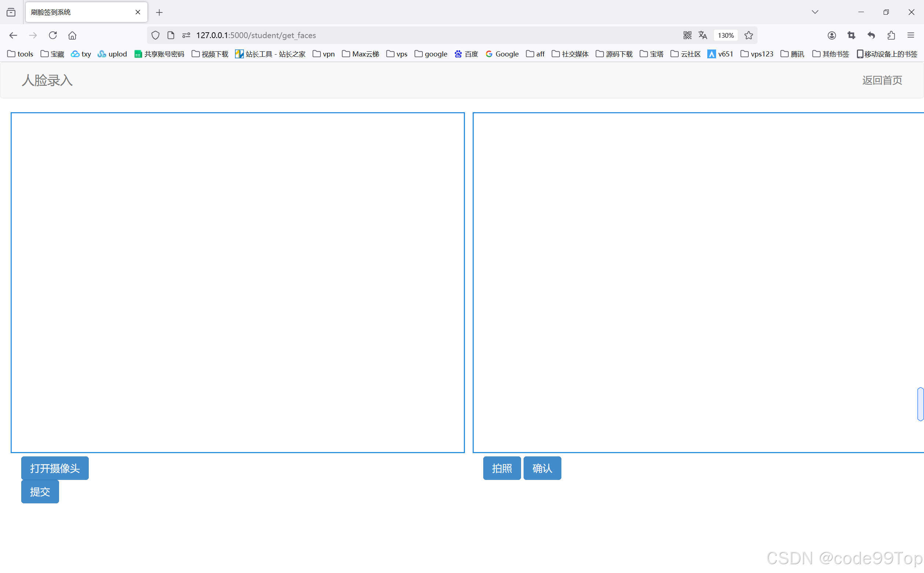Open the txy bookmark

tap(81, 54)
